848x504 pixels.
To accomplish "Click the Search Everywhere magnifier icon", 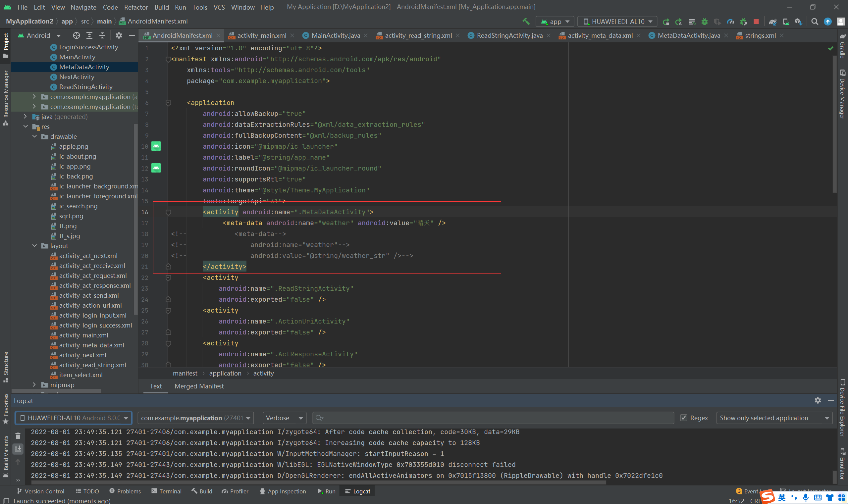I will 815,22.
